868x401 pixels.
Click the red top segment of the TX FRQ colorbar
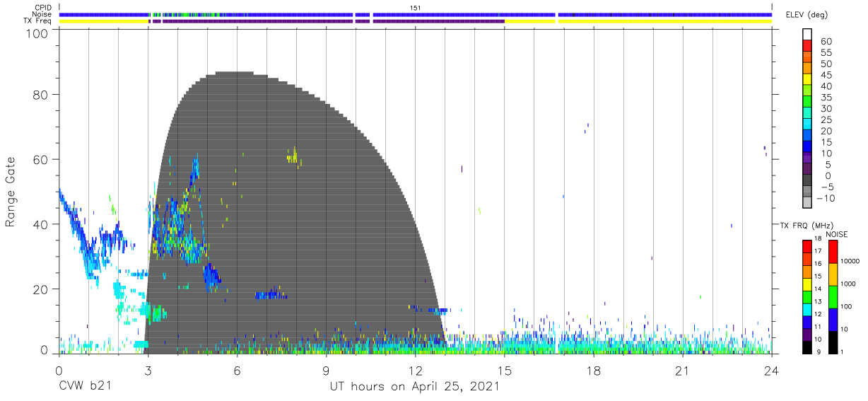(807, 247)
